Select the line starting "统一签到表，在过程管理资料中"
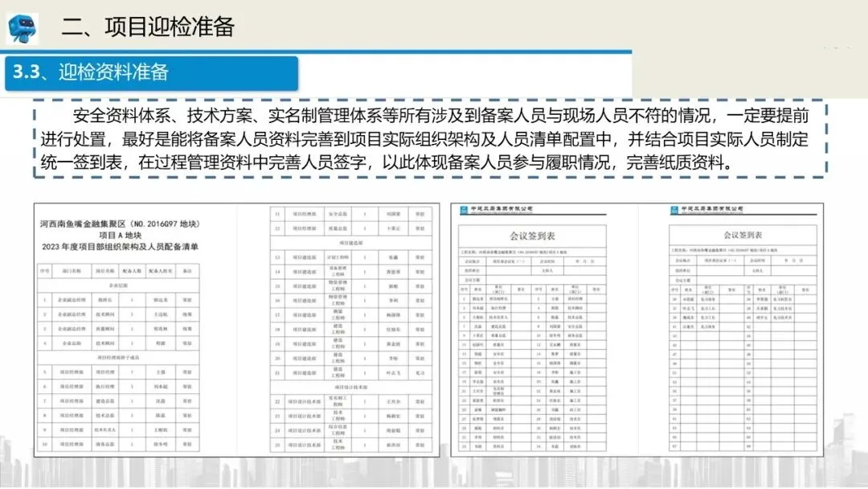The height and width of the screenshot is (489, 868). click(387, 162)
